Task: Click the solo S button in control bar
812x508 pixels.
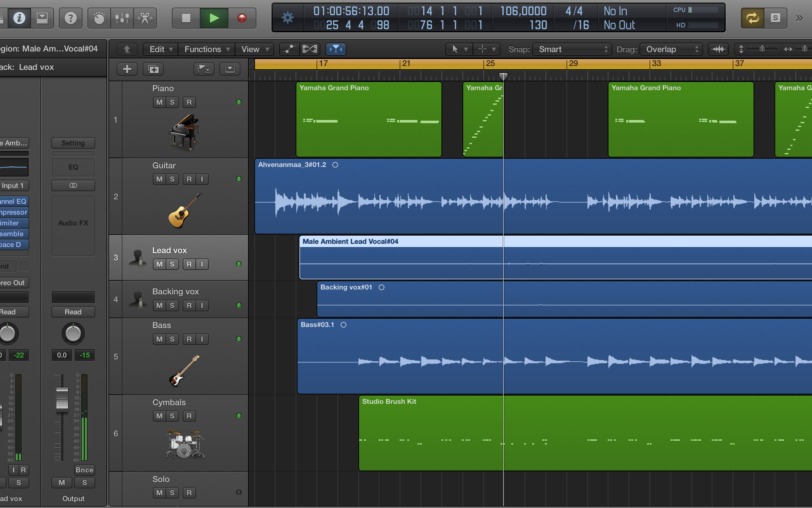Action: click(775, 18)
